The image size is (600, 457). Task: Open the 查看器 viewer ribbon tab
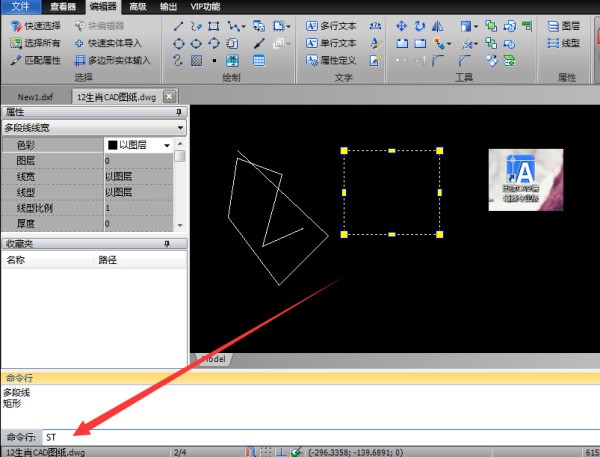point(63,6)
